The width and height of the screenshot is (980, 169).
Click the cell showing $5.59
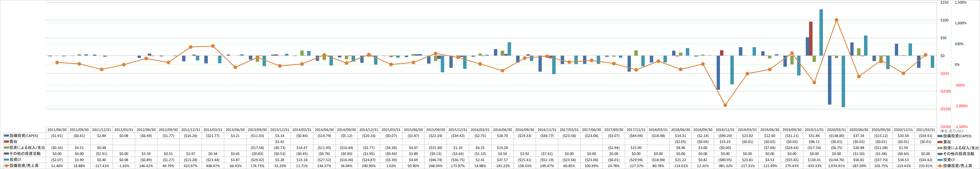click(x=146, y=154)
